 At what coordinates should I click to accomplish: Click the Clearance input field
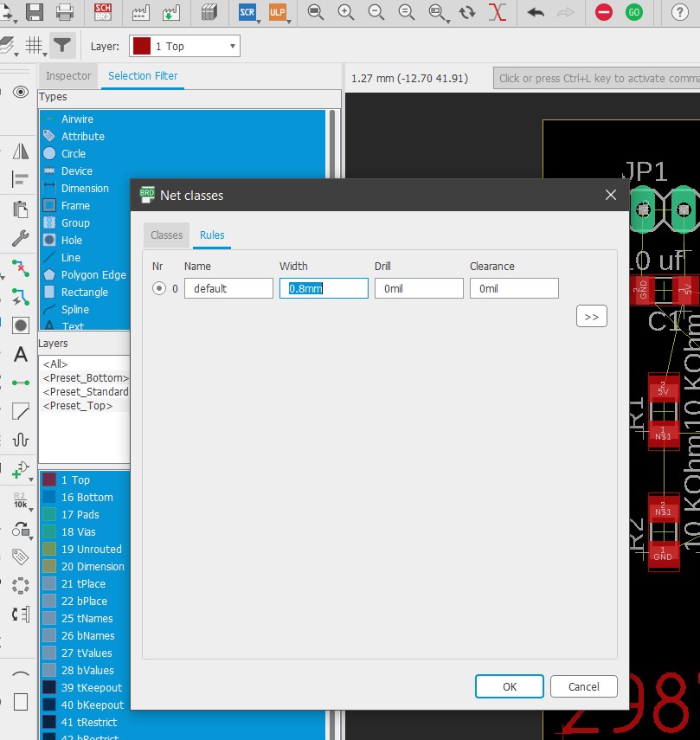coord(514,288)
